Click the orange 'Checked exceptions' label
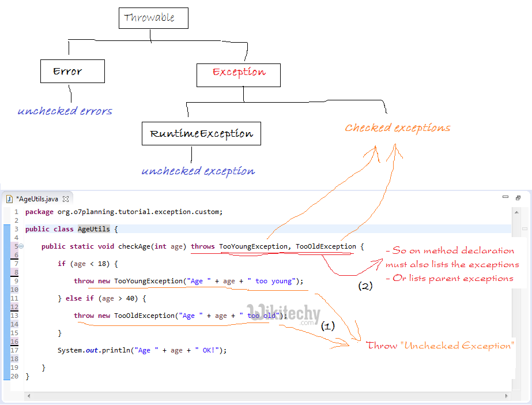This screenshot has height=405, width=532. tap(397, 127)
